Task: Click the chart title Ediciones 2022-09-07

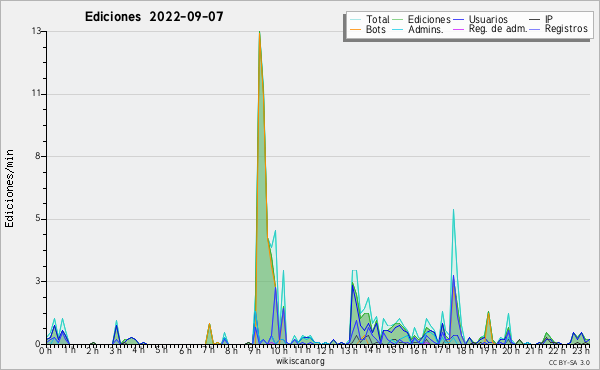Action: pyautogui.click(x=154, y=17)
